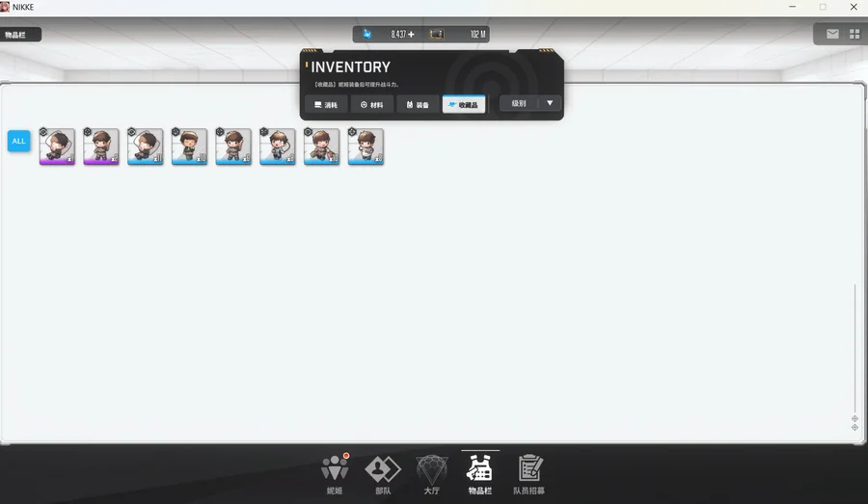
Task: Click the plus sign to add gems
Action: (x=411, y=35)
